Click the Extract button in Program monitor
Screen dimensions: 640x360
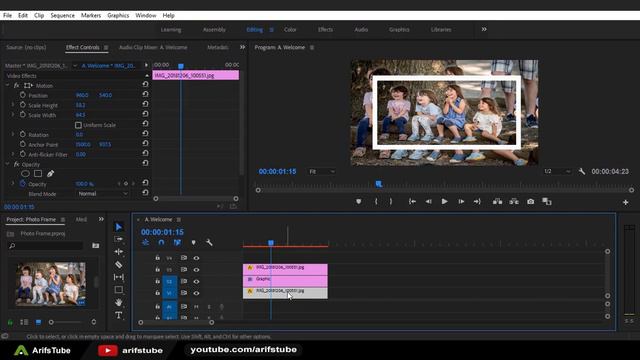(514, 202)
